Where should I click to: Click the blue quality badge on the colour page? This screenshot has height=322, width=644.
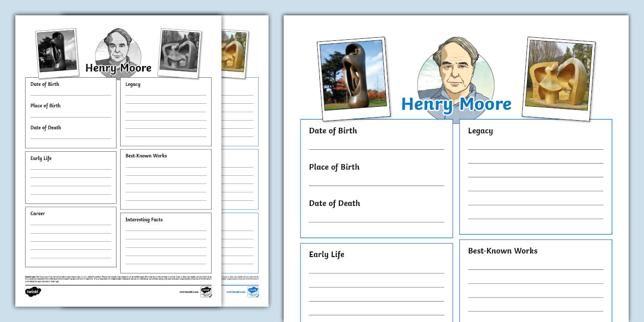tap(253, 291)
